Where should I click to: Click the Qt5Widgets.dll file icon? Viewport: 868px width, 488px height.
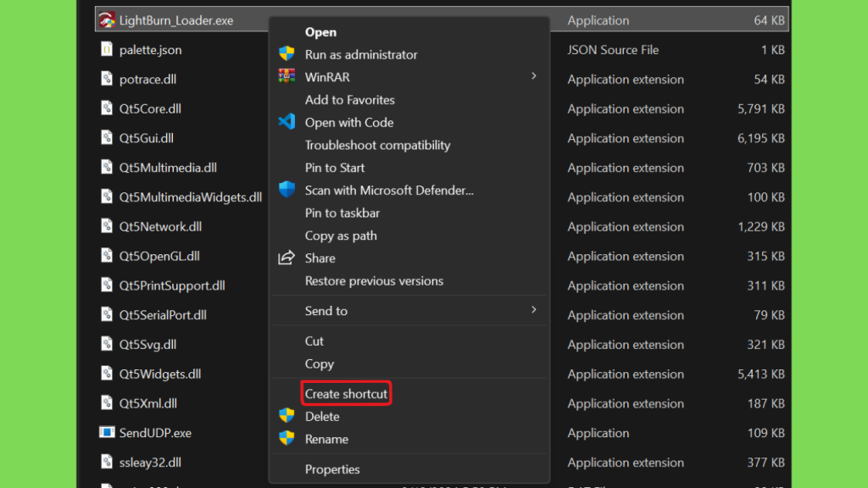[x=107, y=374]
